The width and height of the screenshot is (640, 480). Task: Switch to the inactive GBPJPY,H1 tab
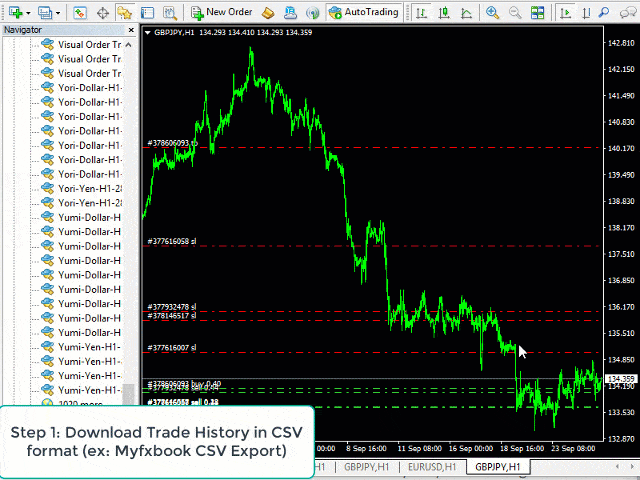click(366, 467)
